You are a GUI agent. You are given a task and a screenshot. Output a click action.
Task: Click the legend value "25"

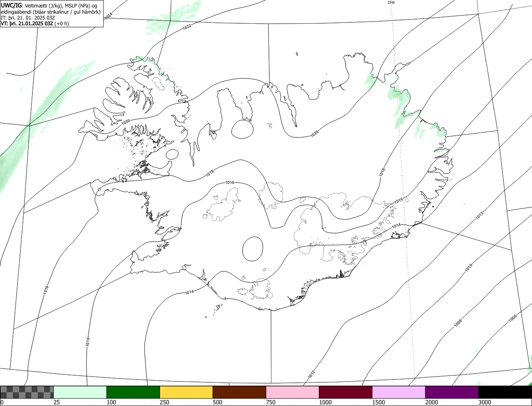coord(57,402)
